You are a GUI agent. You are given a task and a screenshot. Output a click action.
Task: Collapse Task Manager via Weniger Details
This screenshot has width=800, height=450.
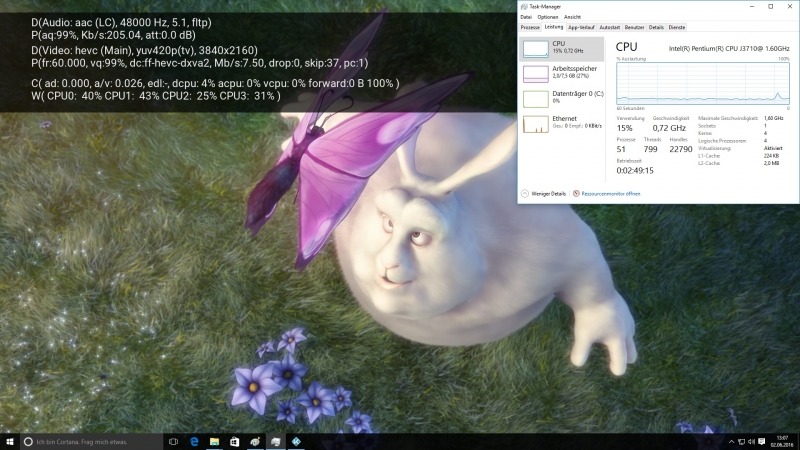tap(543, 194)
